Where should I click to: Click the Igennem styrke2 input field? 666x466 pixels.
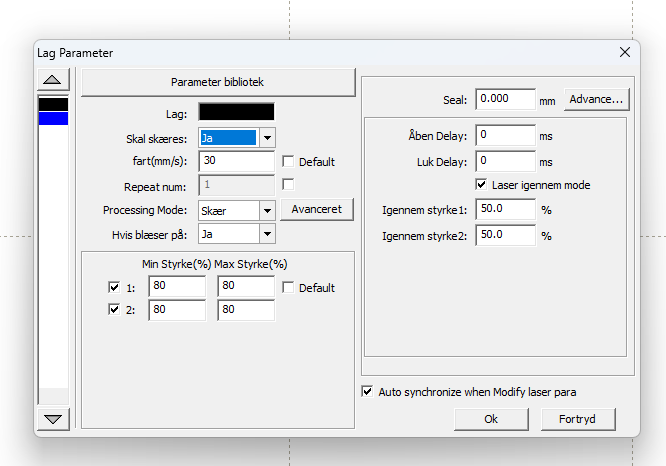click(505, 235)
